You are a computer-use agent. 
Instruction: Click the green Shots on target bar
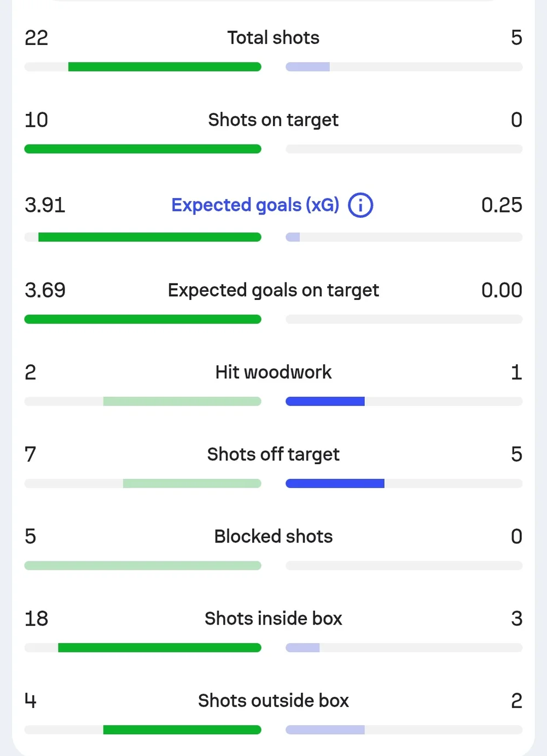point(143,149)
